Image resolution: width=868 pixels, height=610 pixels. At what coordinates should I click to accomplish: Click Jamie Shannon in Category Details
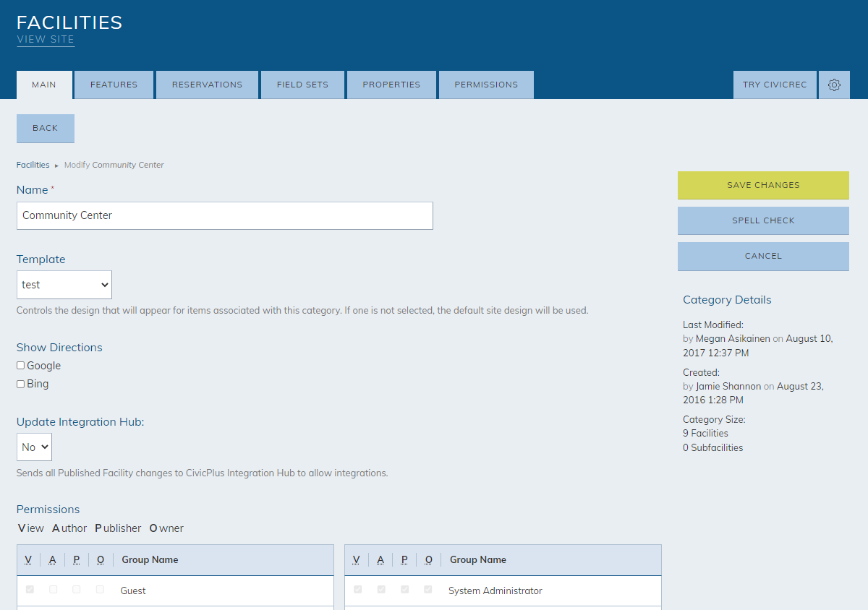tap(728, 386)
